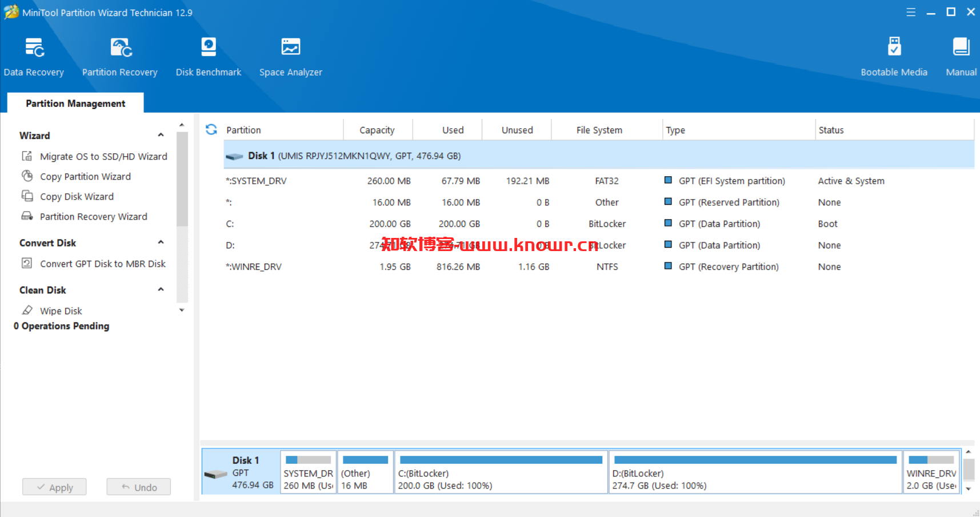Click the Migrate OS to SSD/HD Wizard icon
The width and height of the screenshot is (980, 517).
(27, 156)
